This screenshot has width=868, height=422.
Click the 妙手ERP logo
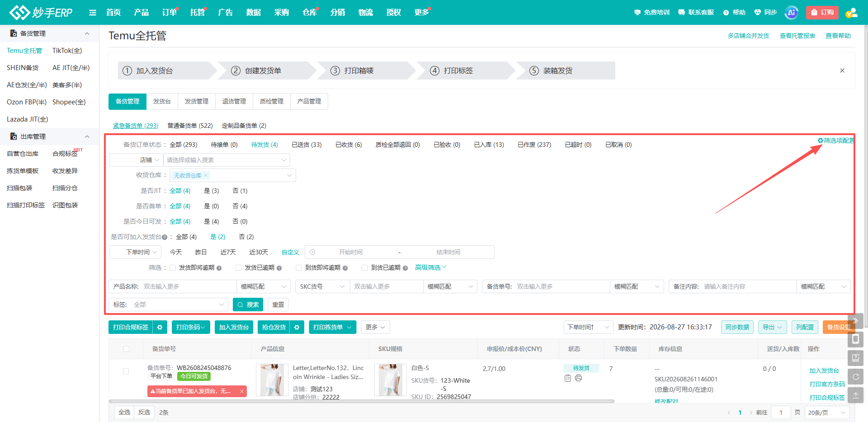pos(41,12)
